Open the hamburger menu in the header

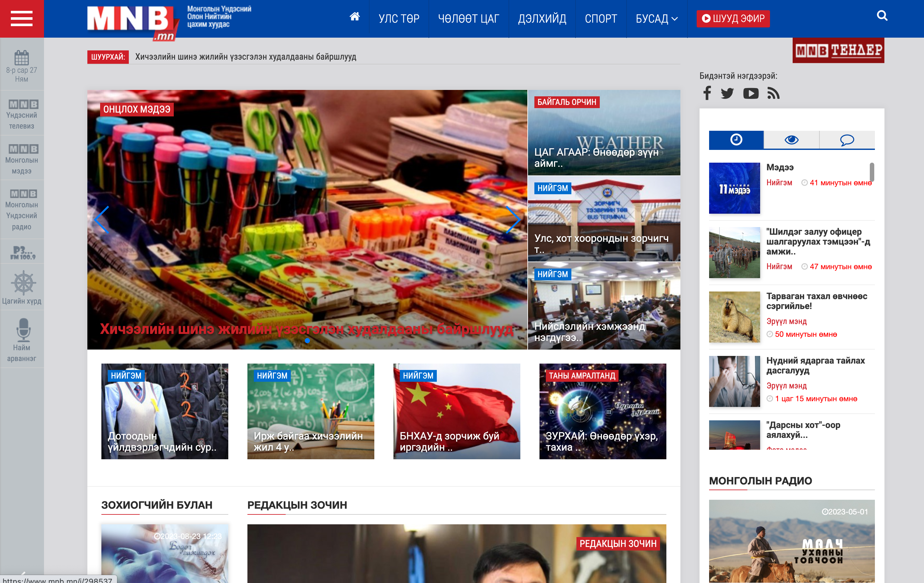[x=21, y=18]
